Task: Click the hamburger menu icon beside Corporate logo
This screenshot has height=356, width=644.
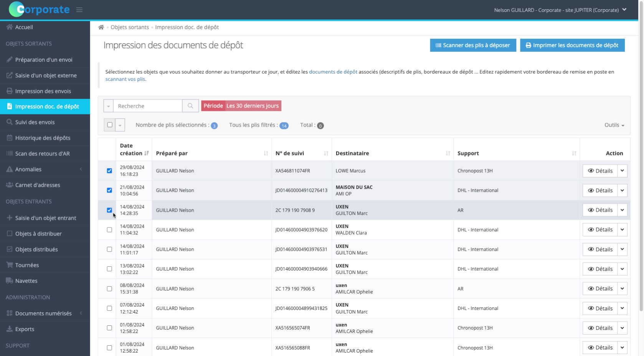Action: [79, 10]
